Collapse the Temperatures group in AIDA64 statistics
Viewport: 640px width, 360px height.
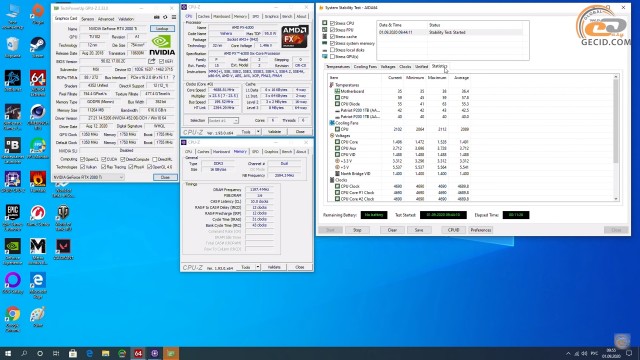point(331,85)
